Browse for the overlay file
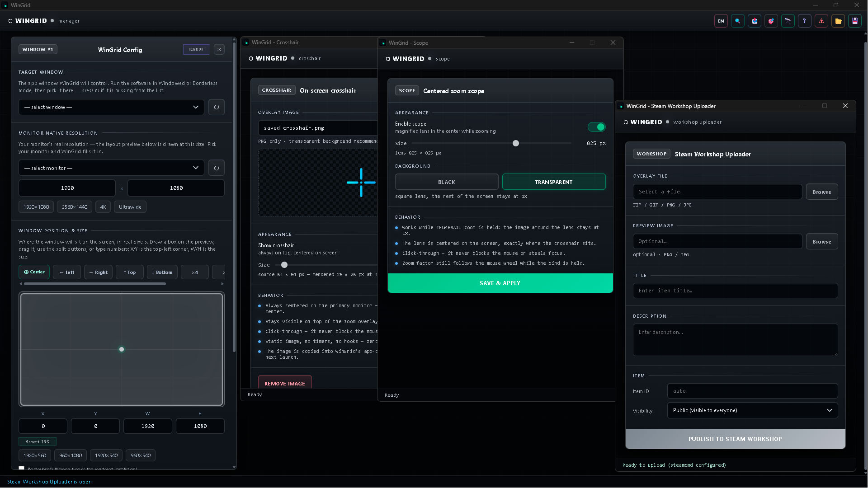The image size is (868, 488). tap(822, 192)
